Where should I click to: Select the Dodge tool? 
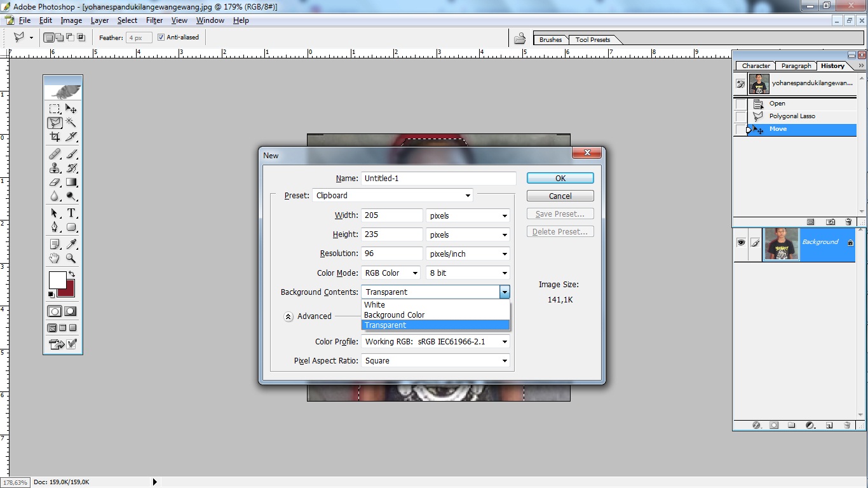pyautogui.click(x=71, y=196)
